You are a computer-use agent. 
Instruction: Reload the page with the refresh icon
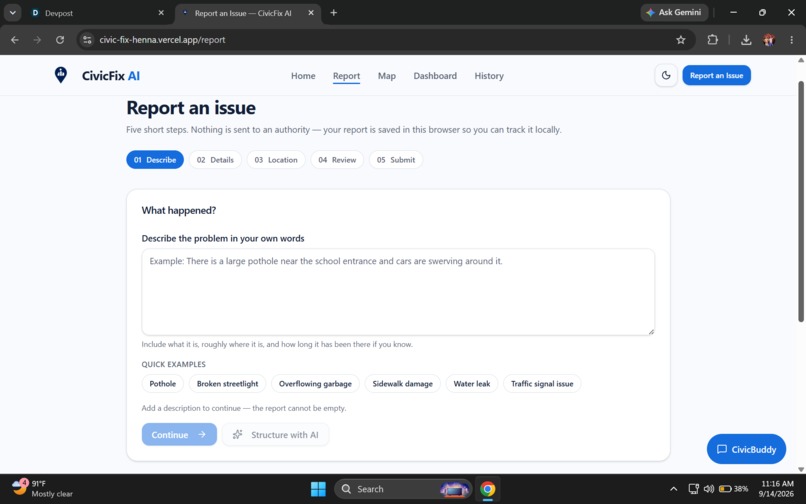(60, 40)
